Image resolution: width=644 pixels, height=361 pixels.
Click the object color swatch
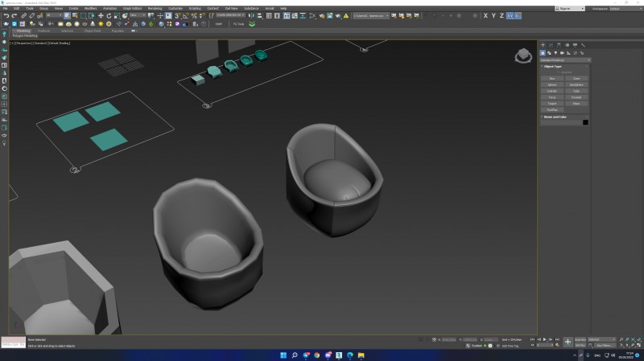click(x=585, y=122)
